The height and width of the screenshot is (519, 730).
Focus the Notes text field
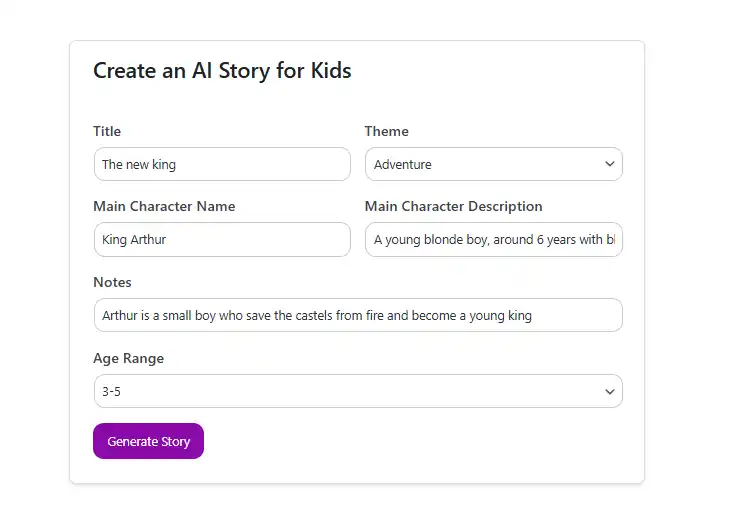[x=357, y=315]
